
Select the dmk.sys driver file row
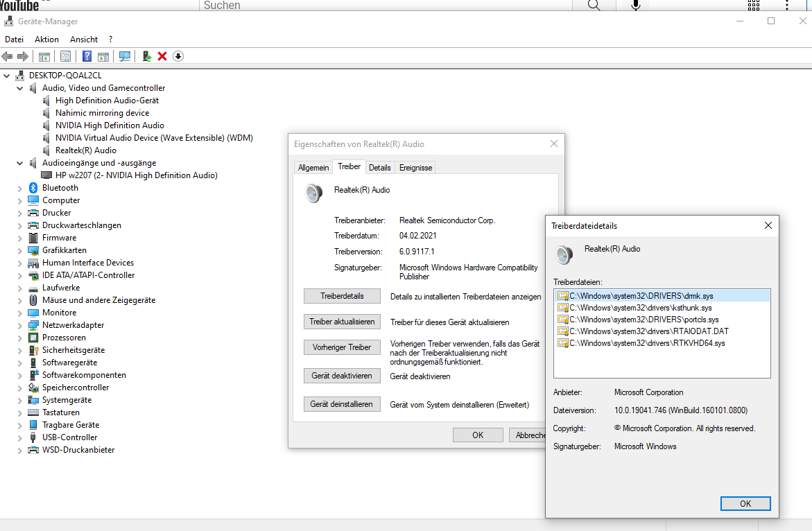pyautogui.click(x=662, y=296)
